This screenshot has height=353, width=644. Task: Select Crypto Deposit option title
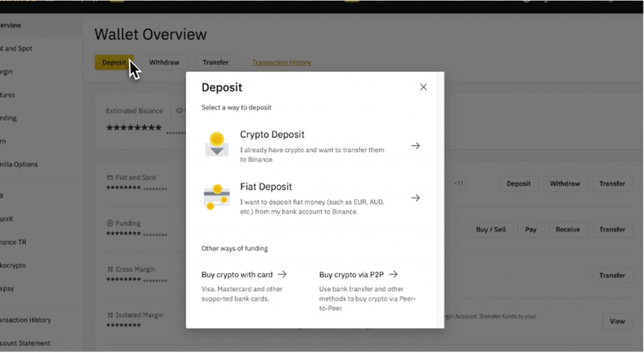coord(272,135)
